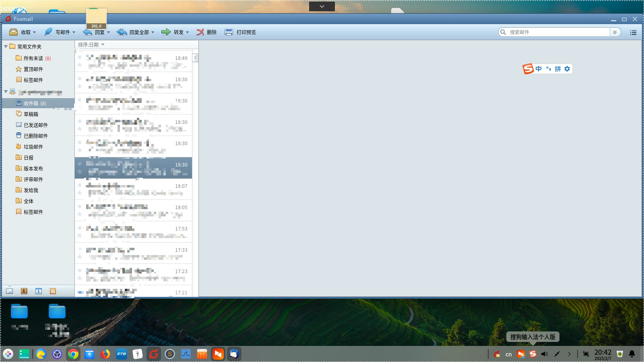Expand the 回复 dropdown arrow
644x362 pixels.
109,32
